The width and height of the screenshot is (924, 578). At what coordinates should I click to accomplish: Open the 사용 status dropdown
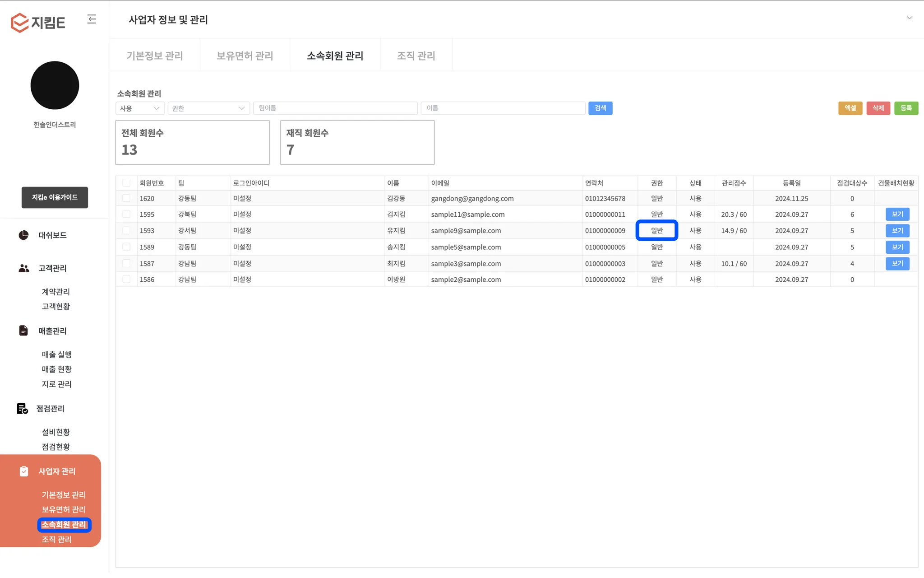tap(140, 108)
